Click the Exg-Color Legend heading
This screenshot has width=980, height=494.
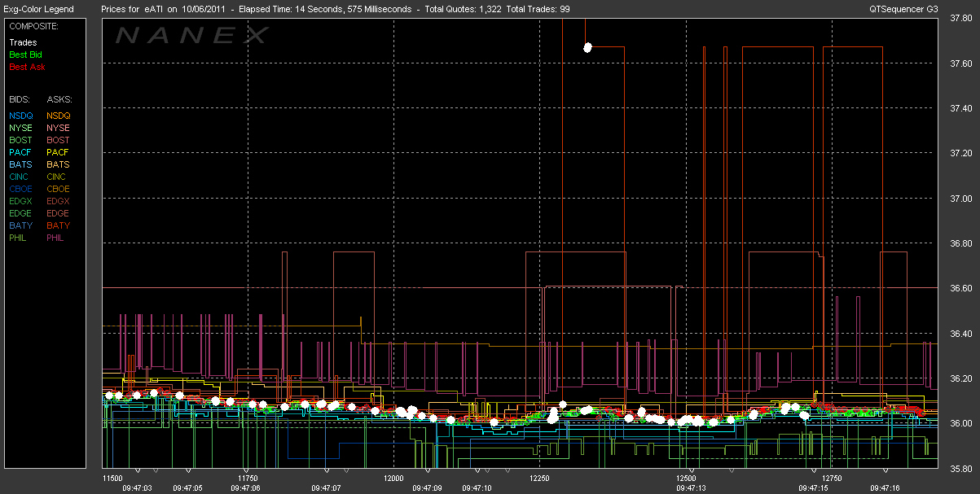click(38, 9)
